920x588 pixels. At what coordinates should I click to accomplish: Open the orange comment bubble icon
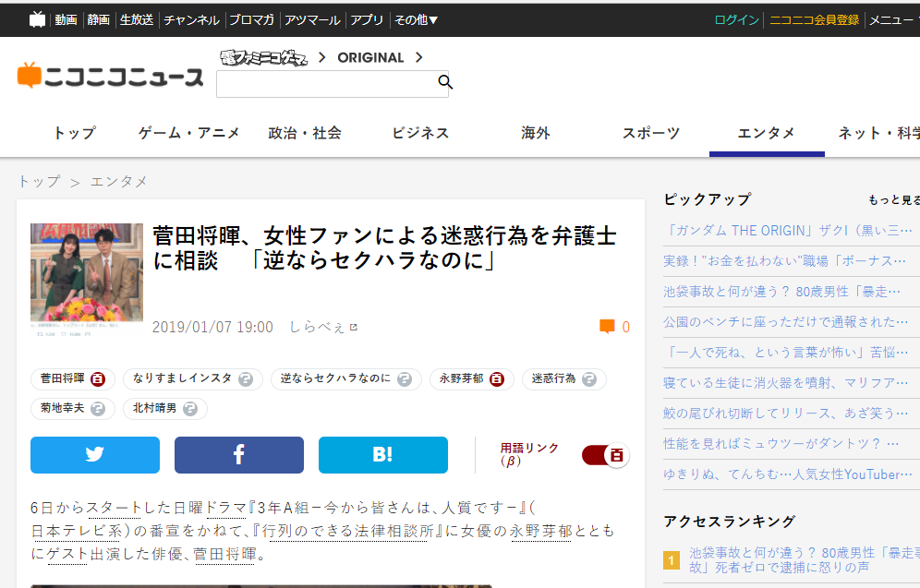607,327
